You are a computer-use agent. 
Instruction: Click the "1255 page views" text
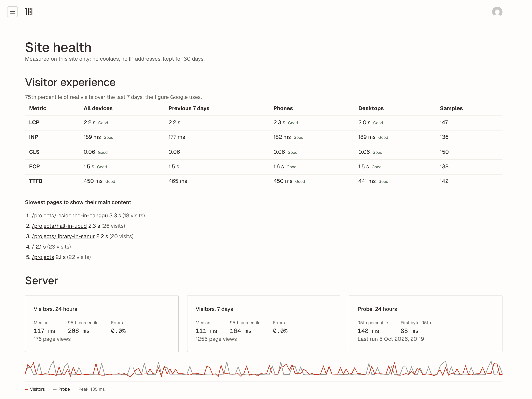216,339
